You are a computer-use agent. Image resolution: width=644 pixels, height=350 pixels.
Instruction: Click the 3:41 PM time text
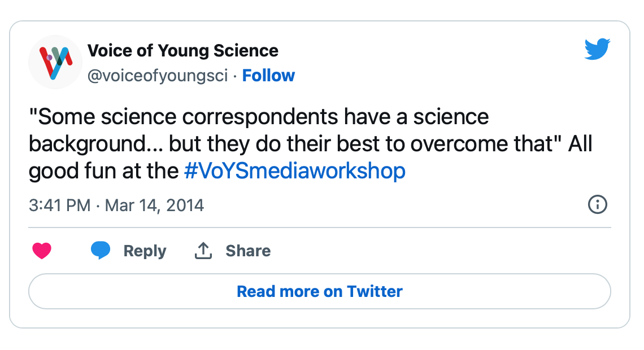(60, 205)
